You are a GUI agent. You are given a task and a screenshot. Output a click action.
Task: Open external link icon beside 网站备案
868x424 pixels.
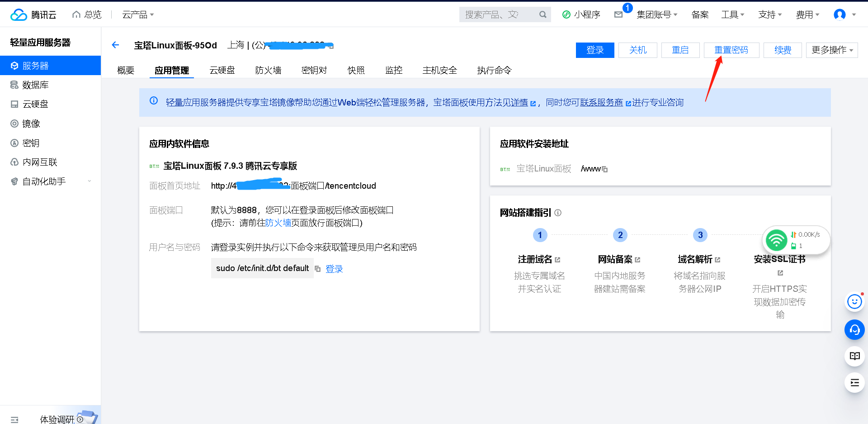(637, 260)
